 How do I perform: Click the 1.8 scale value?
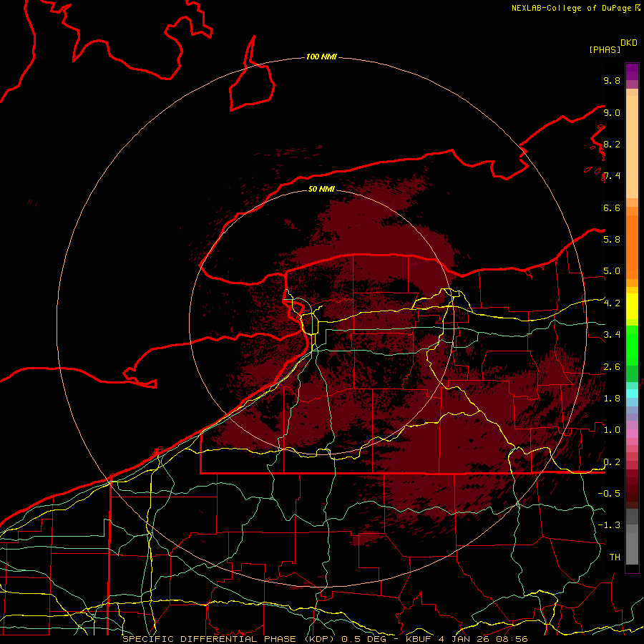pyautogui.click(x=612, y=399)
